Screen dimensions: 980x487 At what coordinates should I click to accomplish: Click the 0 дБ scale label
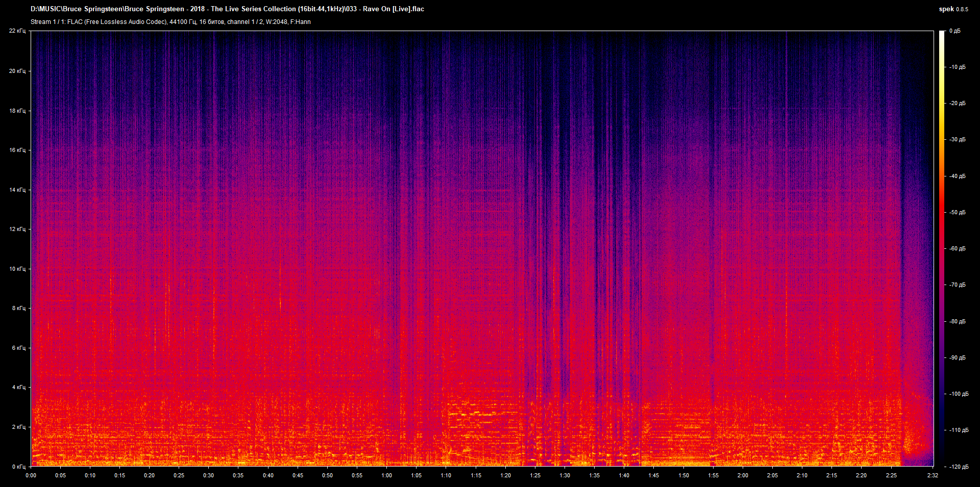[x=955, y=31]
